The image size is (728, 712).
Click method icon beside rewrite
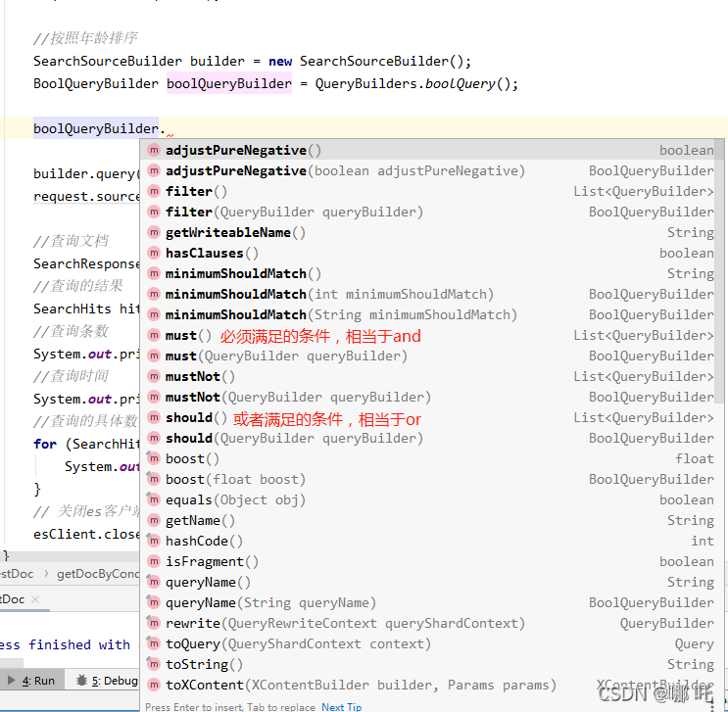tap(154, 623)
